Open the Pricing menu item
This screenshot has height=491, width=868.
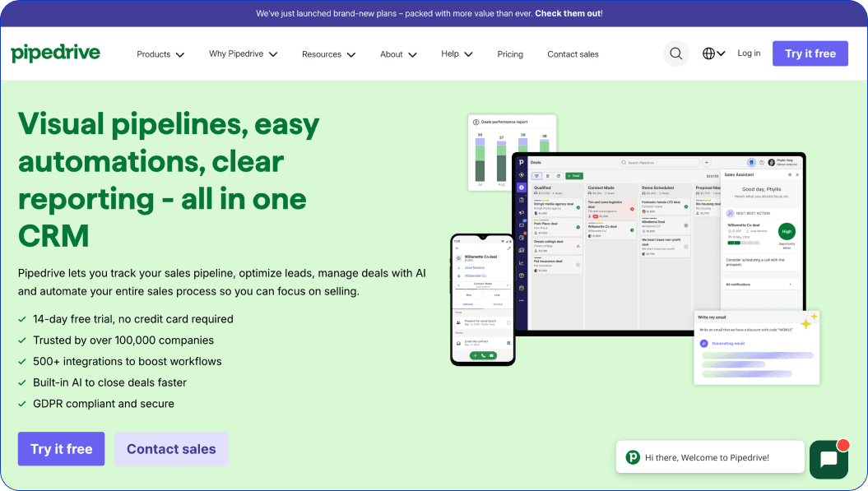point(510,54)
